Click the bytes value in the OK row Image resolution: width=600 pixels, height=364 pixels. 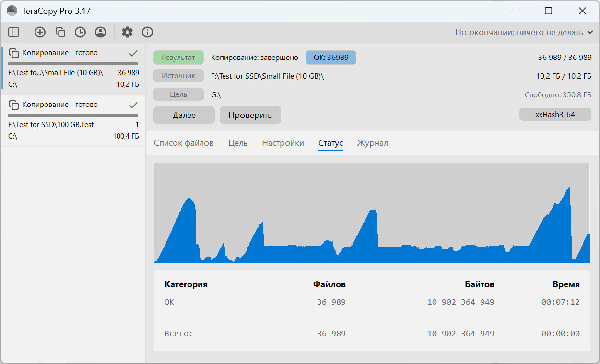pos(461,302)
